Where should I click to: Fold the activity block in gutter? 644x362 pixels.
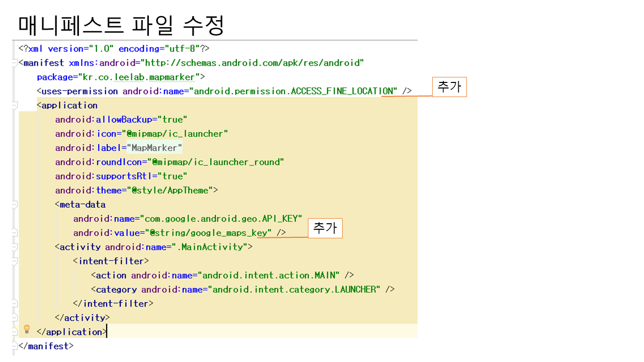point(15,247)
